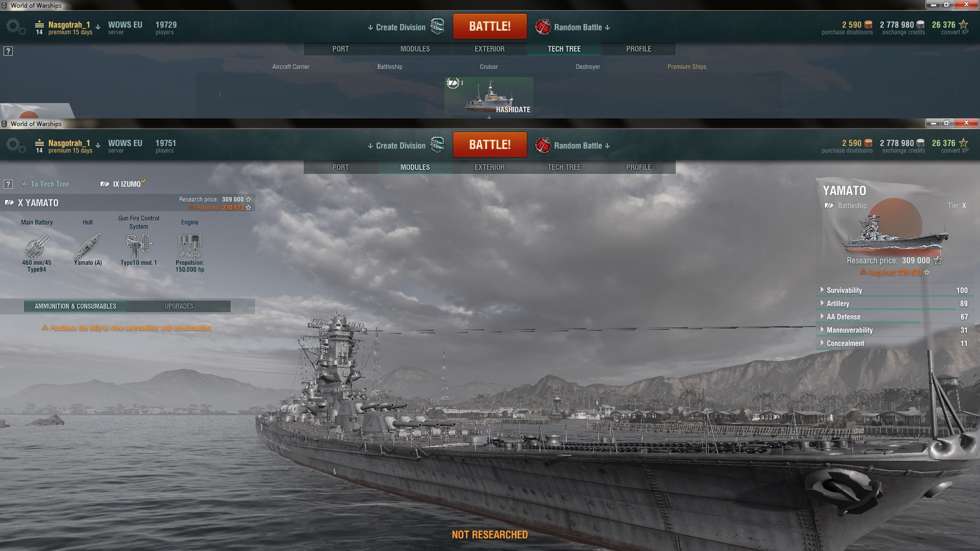
Task: Open account dropdown arrow next to Nasgotrah_1 in lower window
Action: pyautogui.click(x=98, y=145)
